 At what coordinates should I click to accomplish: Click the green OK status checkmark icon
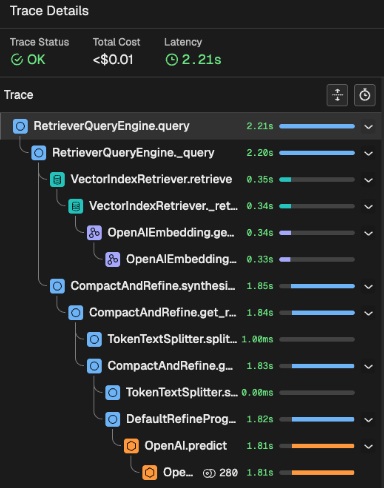(x=17, y=60)
